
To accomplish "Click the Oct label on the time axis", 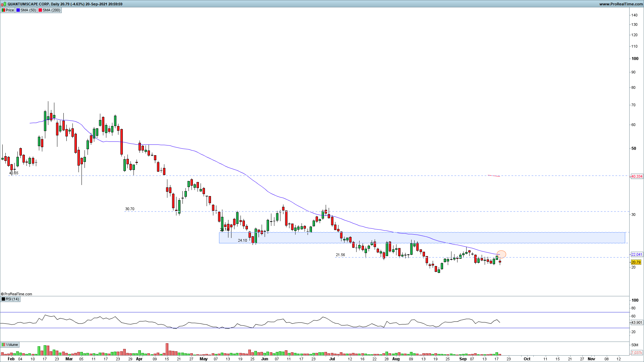I will pyautogui.click(x=527, y=359).
